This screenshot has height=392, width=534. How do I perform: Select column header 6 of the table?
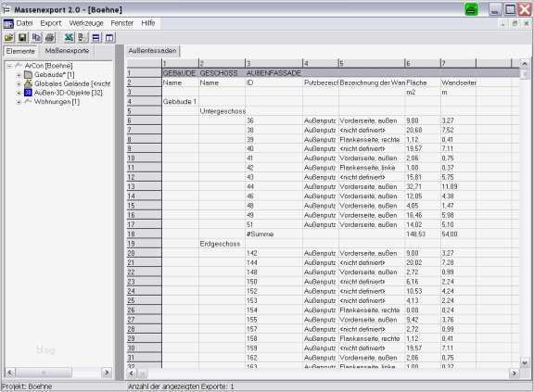[x=423, y=63]
